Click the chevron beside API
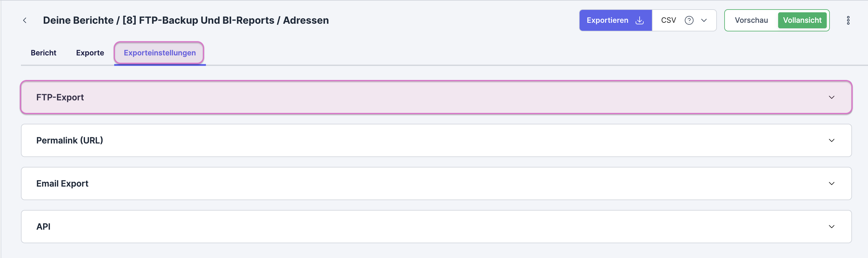868x258 pixels. [x=832, y=226]
